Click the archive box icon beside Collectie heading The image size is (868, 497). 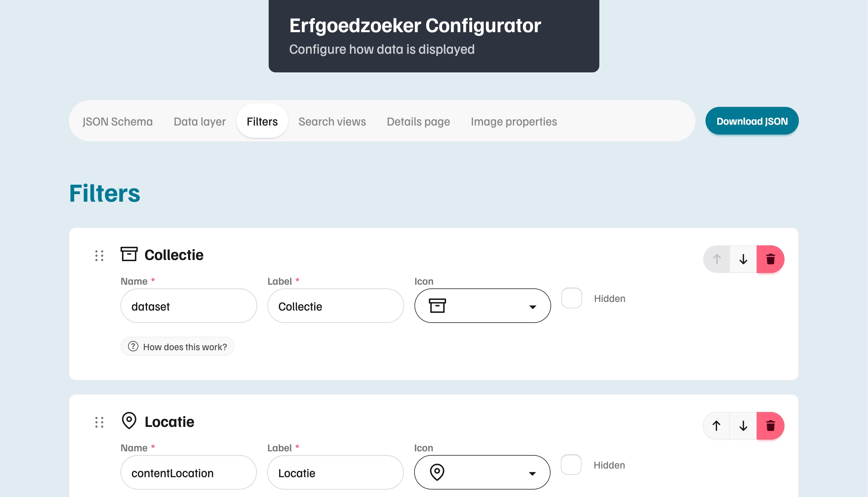(129, 254)
